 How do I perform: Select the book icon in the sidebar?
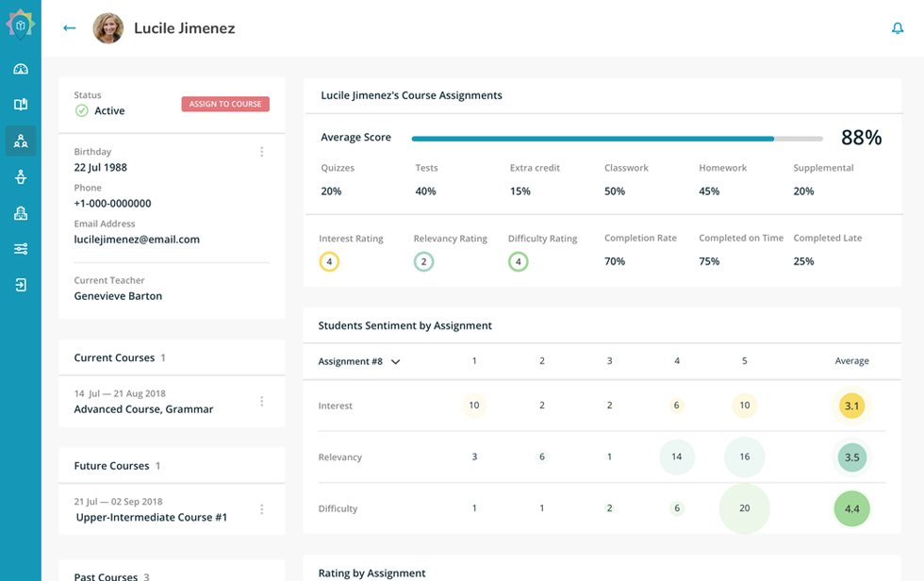[21, 104]
